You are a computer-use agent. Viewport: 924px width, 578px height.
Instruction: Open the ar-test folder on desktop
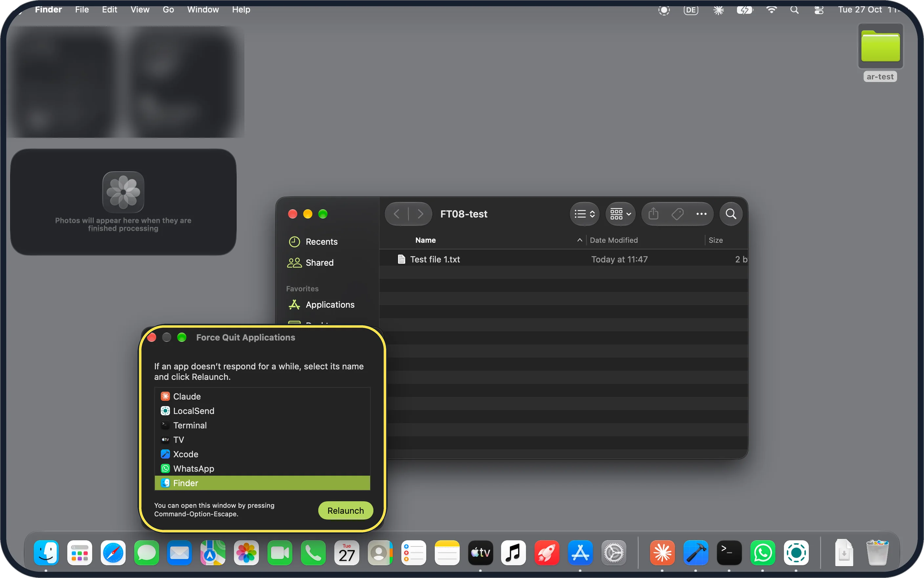(880, 52)
